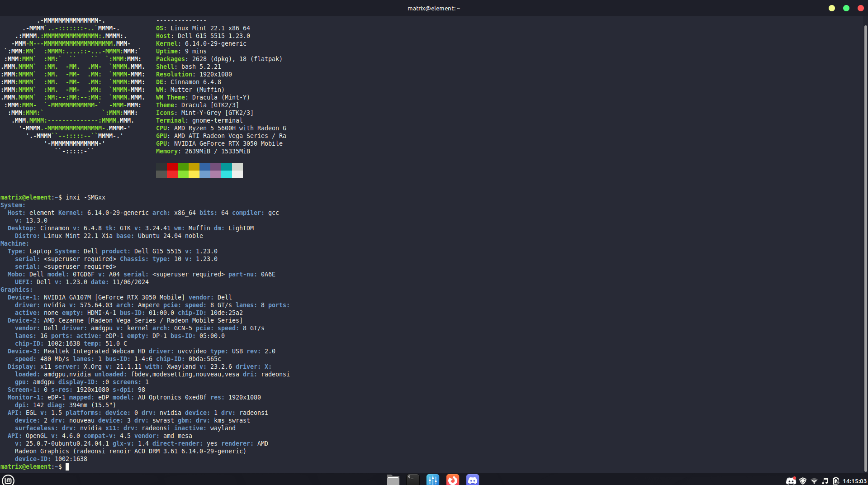
Task: Click the "Graphics:" section heading
Action: point(17,290)
